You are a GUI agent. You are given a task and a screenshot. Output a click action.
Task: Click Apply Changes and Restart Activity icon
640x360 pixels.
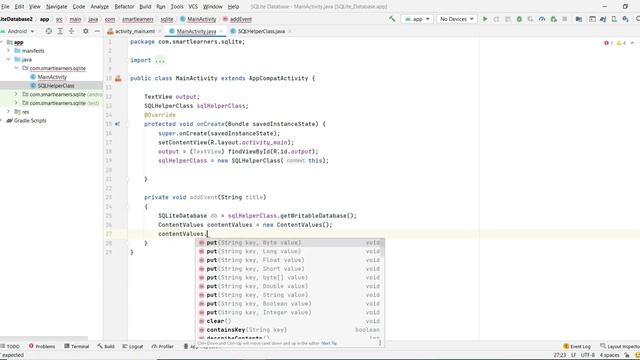pos(496,19)
